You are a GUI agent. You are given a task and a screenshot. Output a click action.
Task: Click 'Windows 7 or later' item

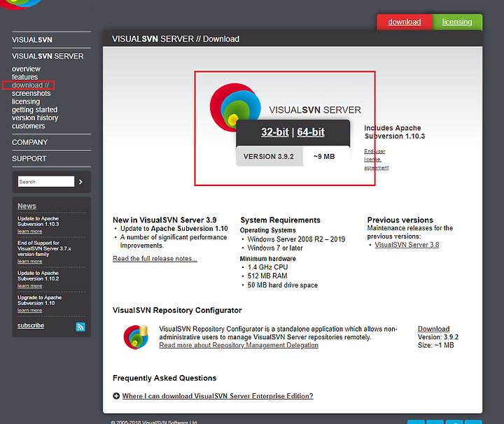coord(275,248)
